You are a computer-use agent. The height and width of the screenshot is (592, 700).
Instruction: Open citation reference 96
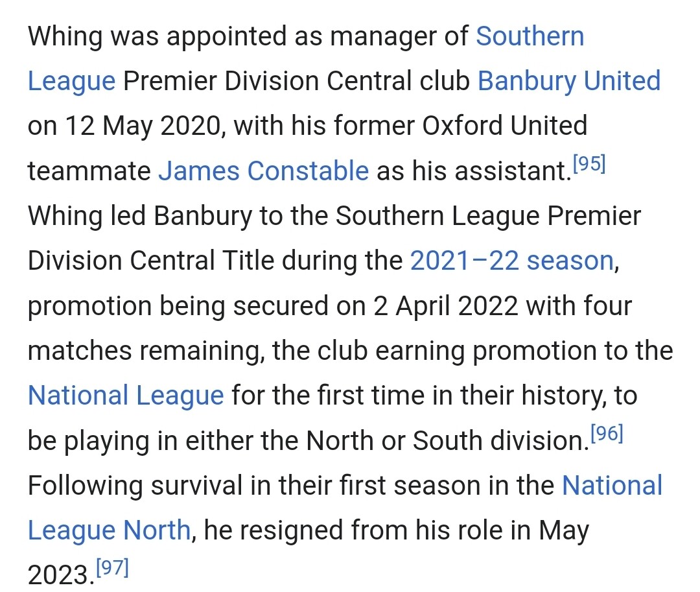[x=607, y=433]
